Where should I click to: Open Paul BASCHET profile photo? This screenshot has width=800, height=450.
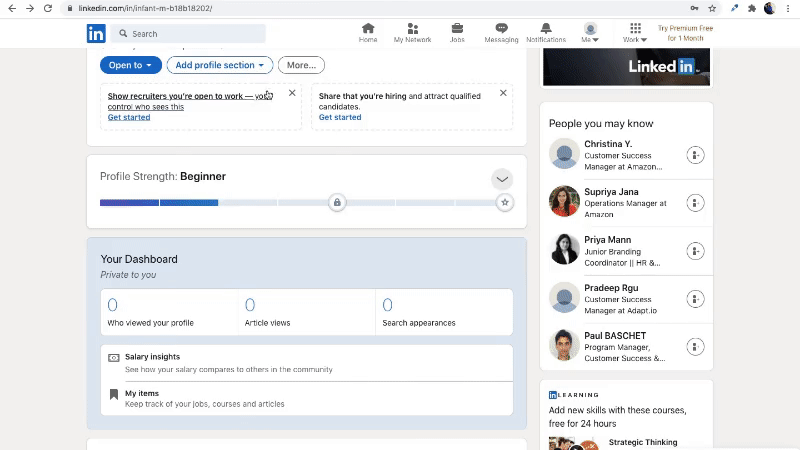pyautogui.click(x=564, y=345)
